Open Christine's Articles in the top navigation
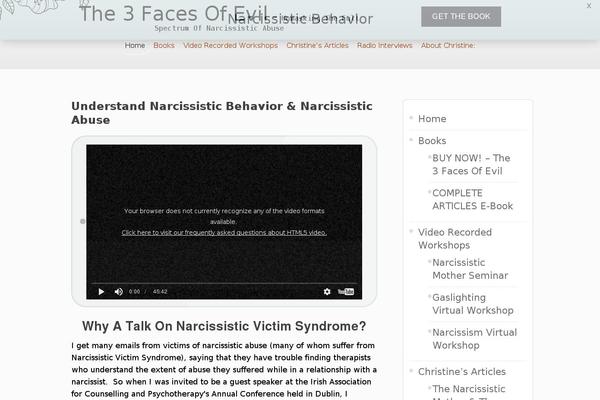 (x=317, y=45)
